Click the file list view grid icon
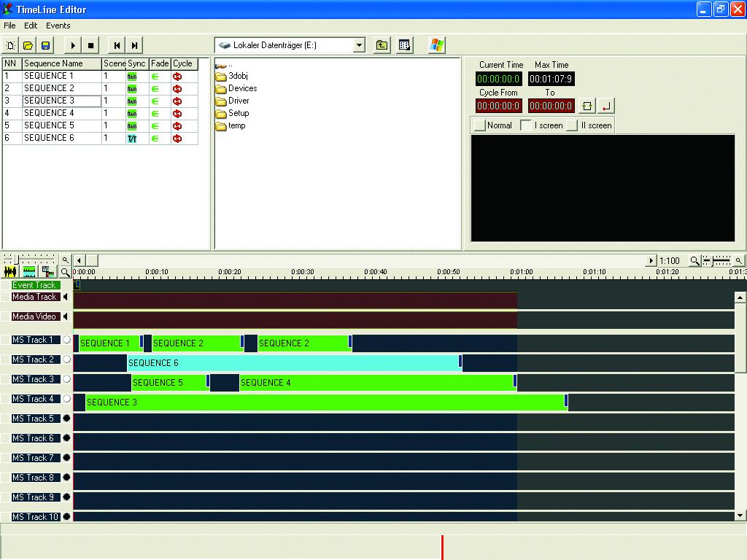 [404, 45]
